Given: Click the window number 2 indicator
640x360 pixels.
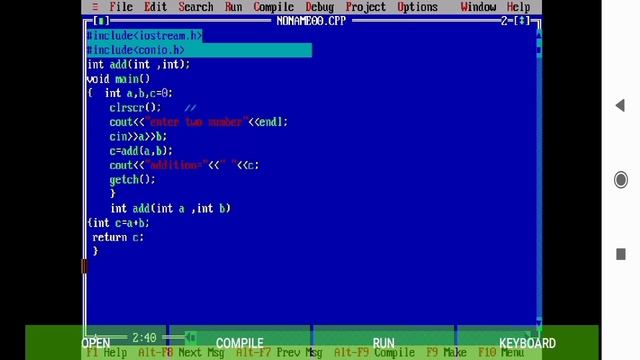Looking at the screenshot, I should coord(504,21).
